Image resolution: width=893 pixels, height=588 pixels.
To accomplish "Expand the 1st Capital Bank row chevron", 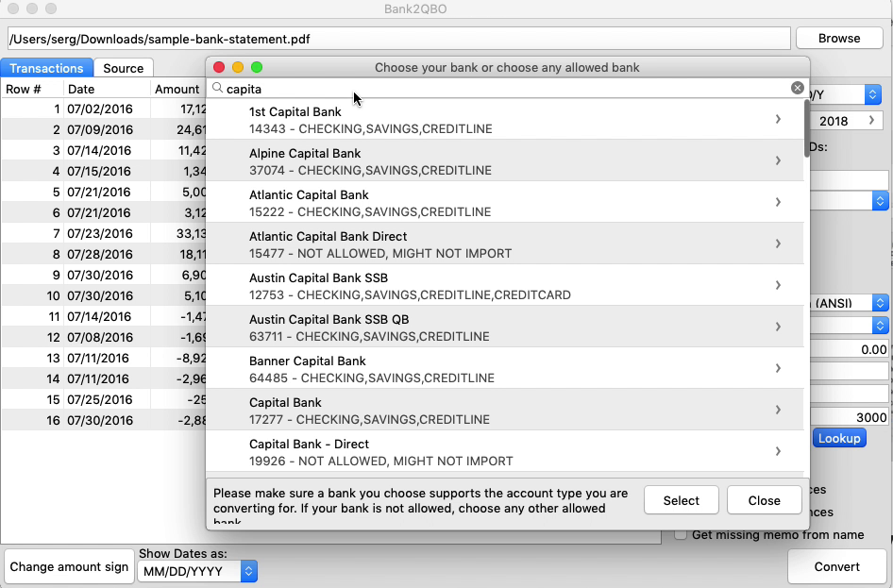I will click(778, 119).
